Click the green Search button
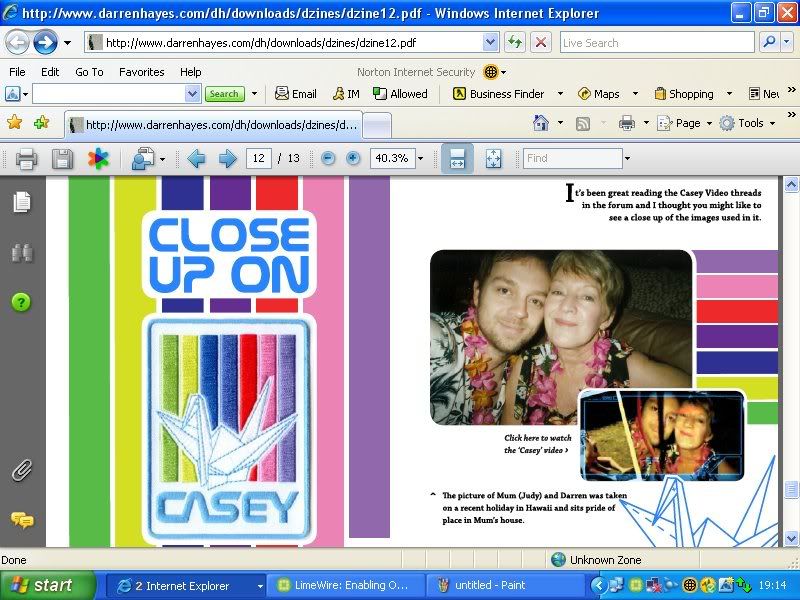Image resolution: width=800 pixels, height=600 pixels. pyautogui.click(x=224, y=94)
